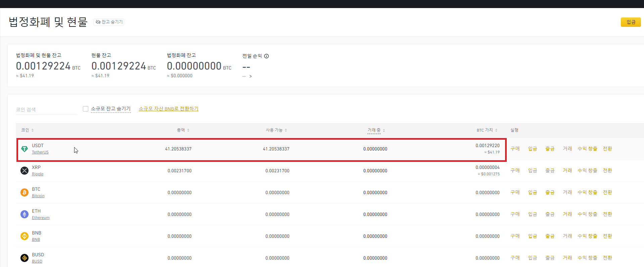The width and height of the screenshot is (644, 267).
Task: Click 전환 in the USDT row
Action: [607, 149]
